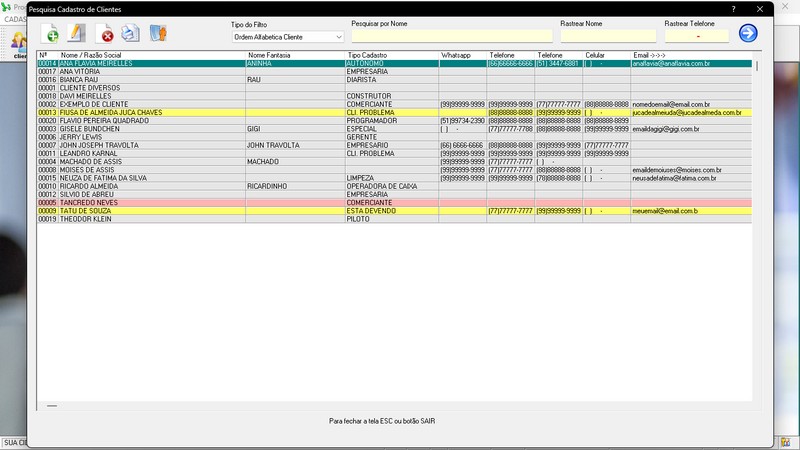
Task: Select DAVI MEIRELLES row
Action: point(394,96)
